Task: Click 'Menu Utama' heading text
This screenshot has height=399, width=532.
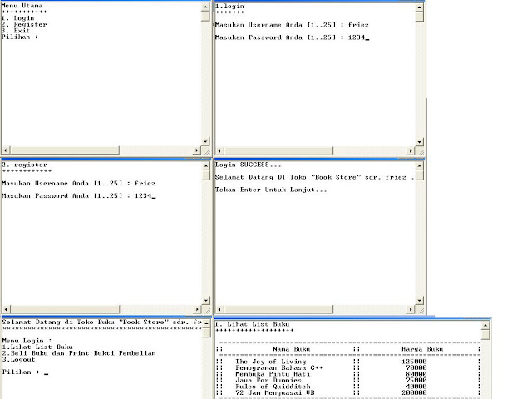Action: pyautogui.click(x=22, y=6)
